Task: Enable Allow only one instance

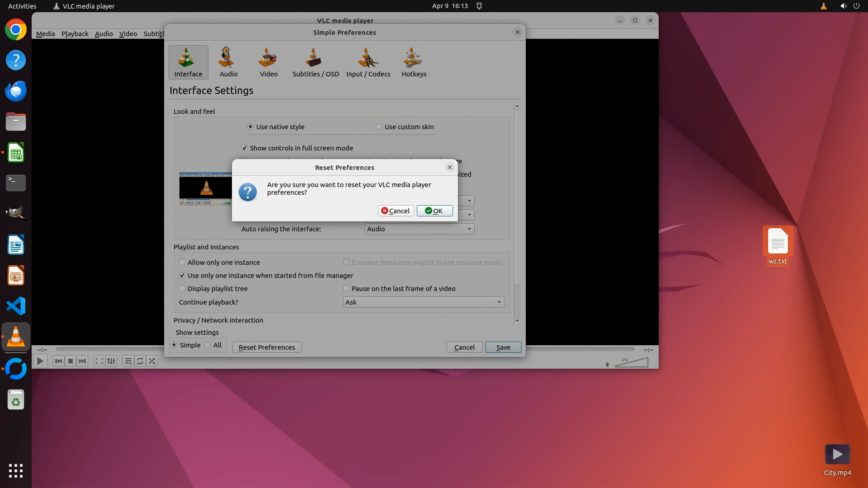Action: (x=182, y=262)
